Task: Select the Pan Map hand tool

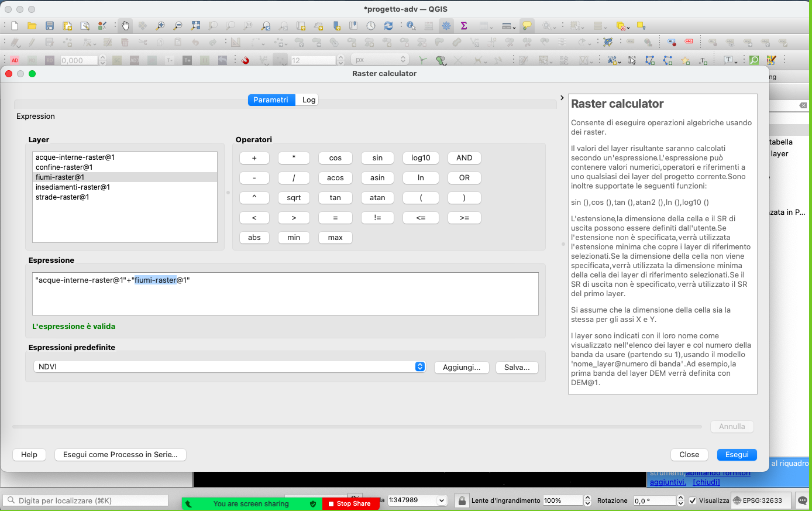Action: (125, 26)
